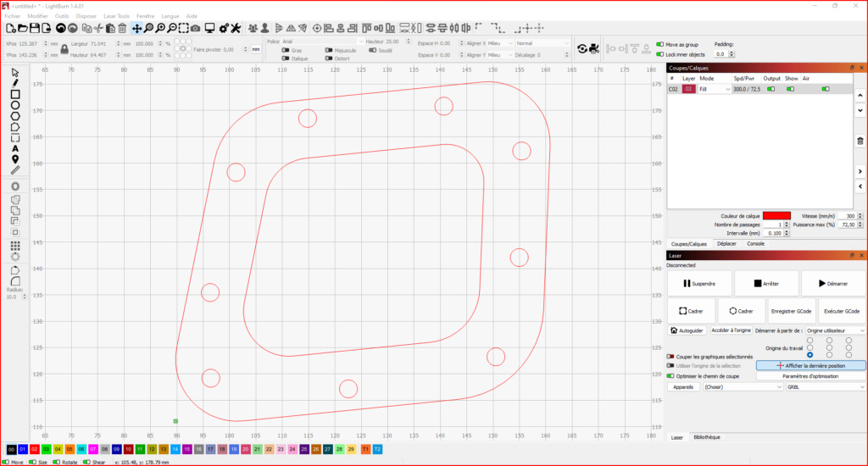Pick palette color T1 swatch

[365, 449]
